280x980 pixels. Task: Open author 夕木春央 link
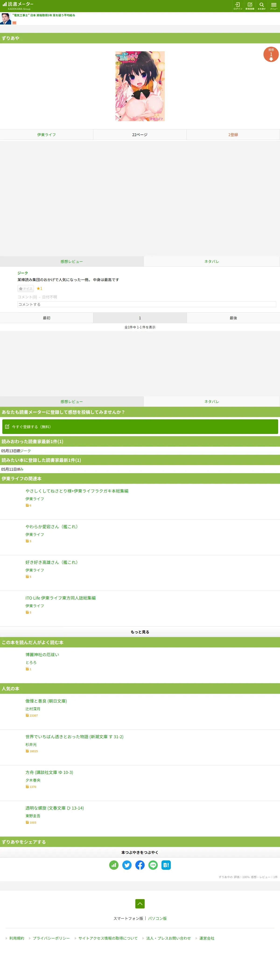click(x=33, y=780)
